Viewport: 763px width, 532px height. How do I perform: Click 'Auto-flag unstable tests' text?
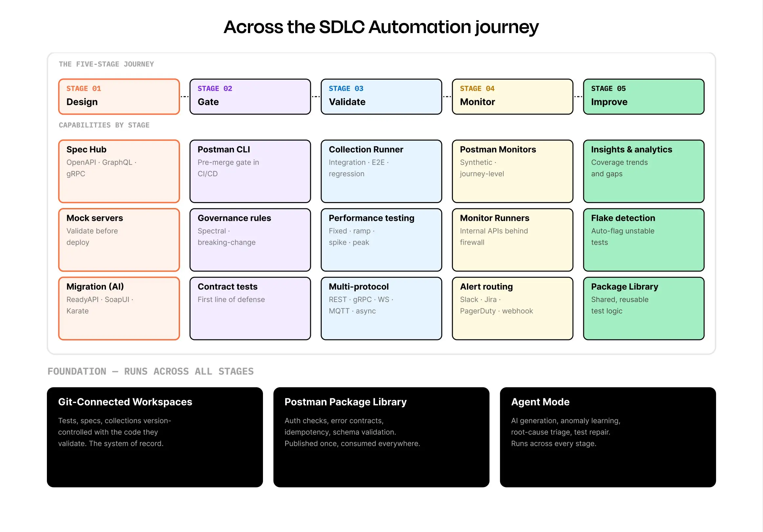click(x=623, y=237)
